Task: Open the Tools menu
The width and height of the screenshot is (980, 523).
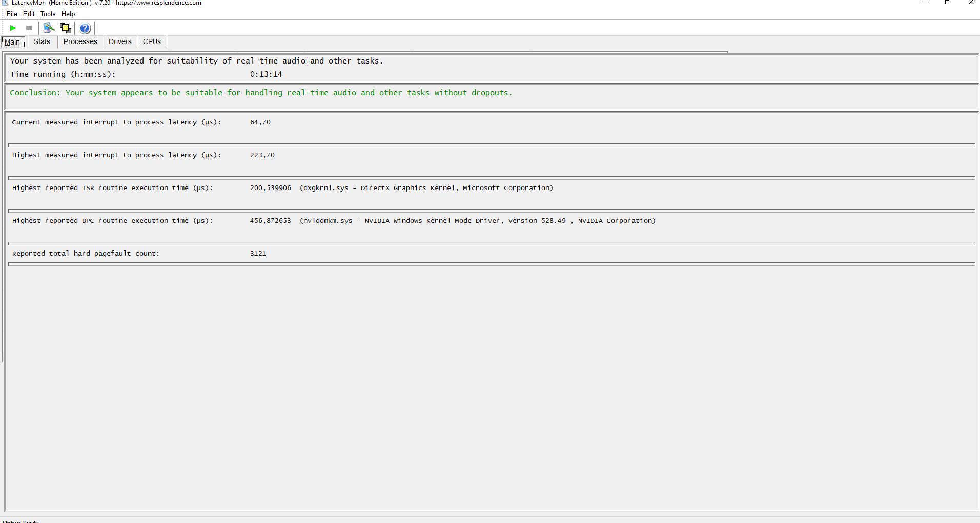Action: [48, 14]
